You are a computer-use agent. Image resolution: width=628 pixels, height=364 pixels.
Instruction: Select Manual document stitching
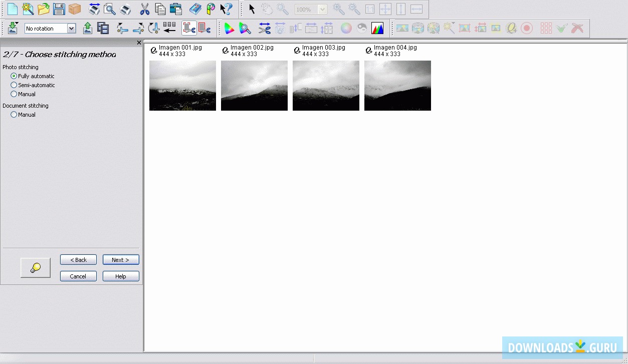click(x=14, y=114)
